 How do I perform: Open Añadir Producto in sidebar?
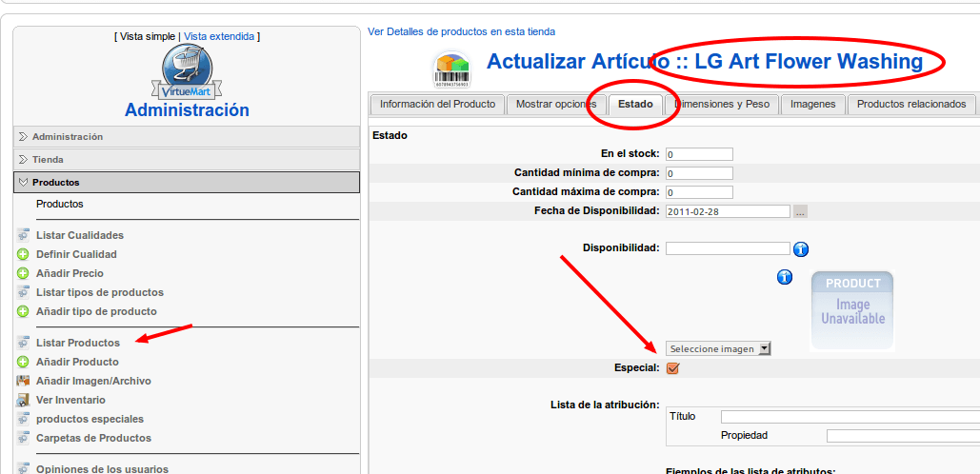coord(77,362)
